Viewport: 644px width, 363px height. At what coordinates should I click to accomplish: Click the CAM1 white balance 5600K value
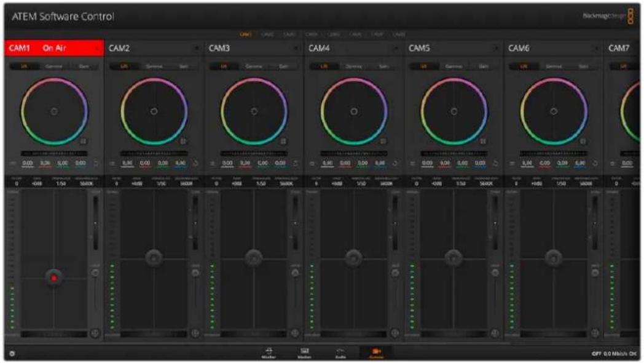(86, 184)
